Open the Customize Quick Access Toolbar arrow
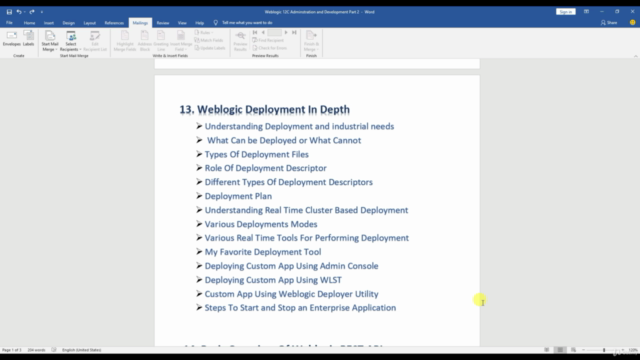The width and height of the screenshot is (640, 360). point(42,12)
